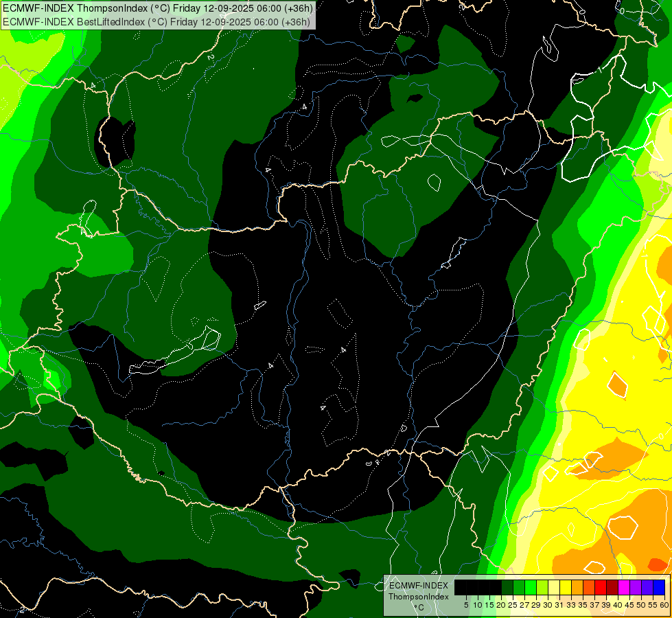672x618 pixels.
Task: Click legend scale value '10'
Action: click(478, 605)
